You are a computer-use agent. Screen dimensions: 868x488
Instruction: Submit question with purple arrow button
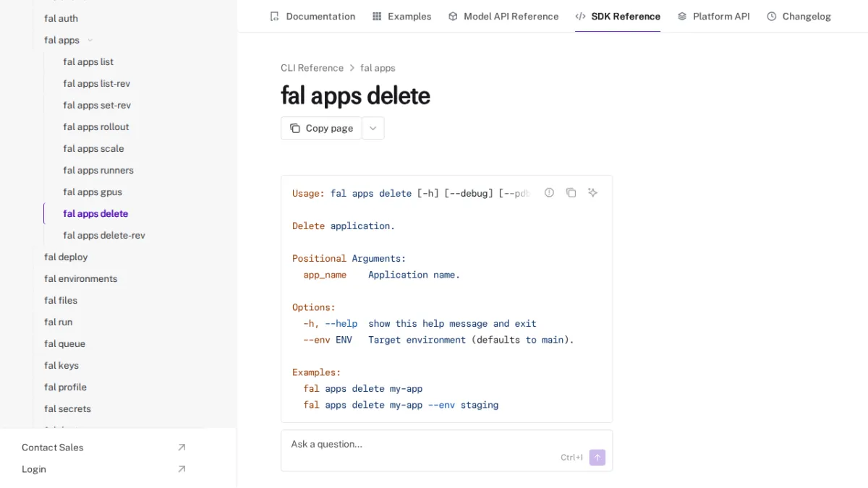click(597, 458)
